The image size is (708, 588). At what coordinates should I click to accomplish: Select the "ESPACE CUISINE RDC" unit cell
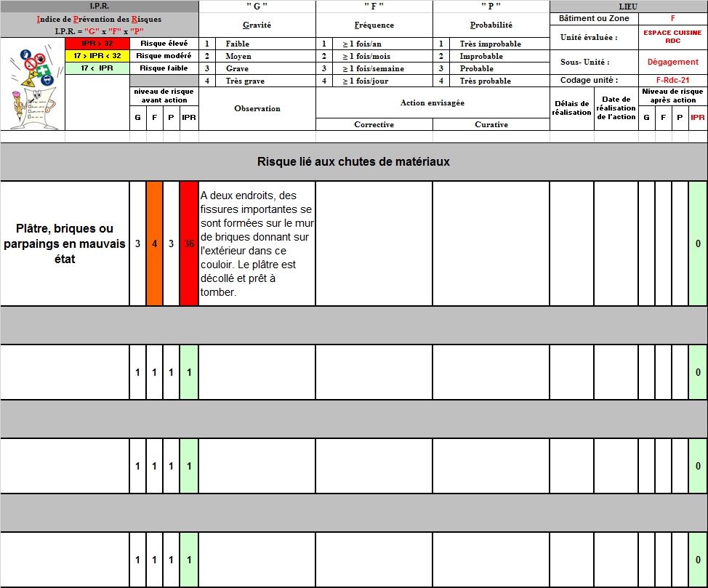pos(672,37)
